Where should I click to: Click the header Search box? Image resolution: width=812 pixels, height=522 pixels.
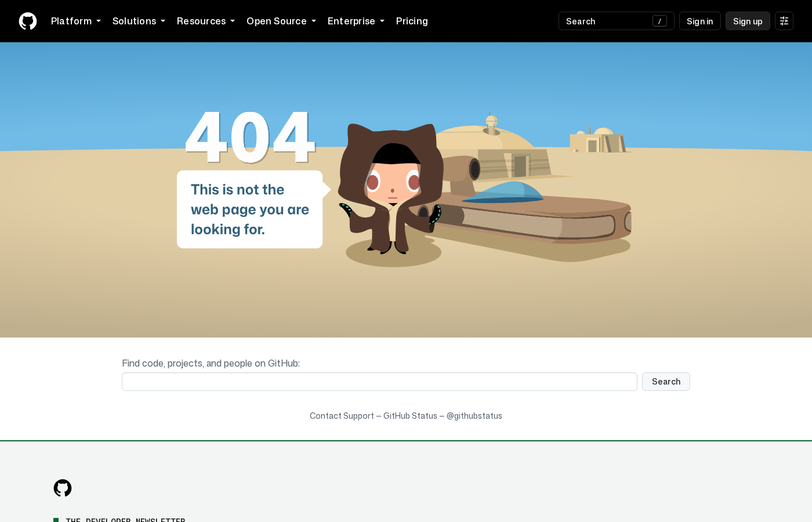[x=616, y=21]
